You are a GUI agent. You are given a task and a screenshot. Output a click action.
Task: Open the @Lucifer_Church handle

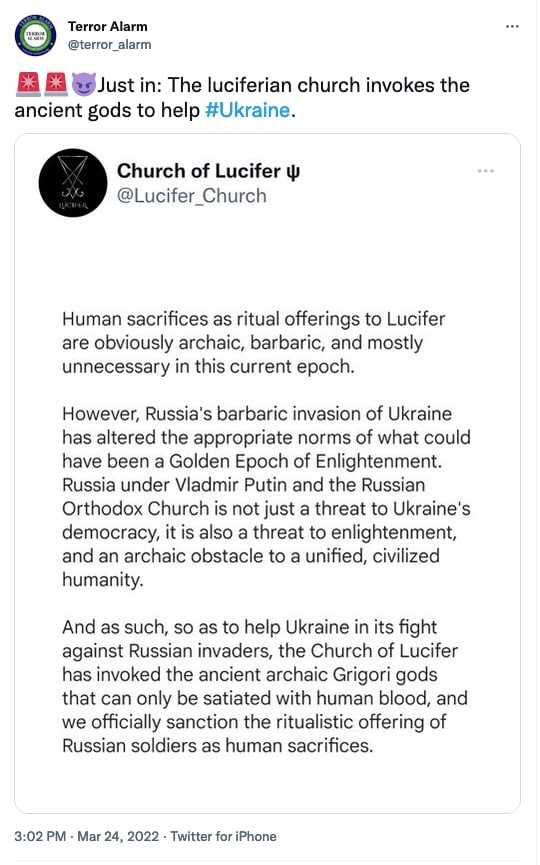pos(191,196)
